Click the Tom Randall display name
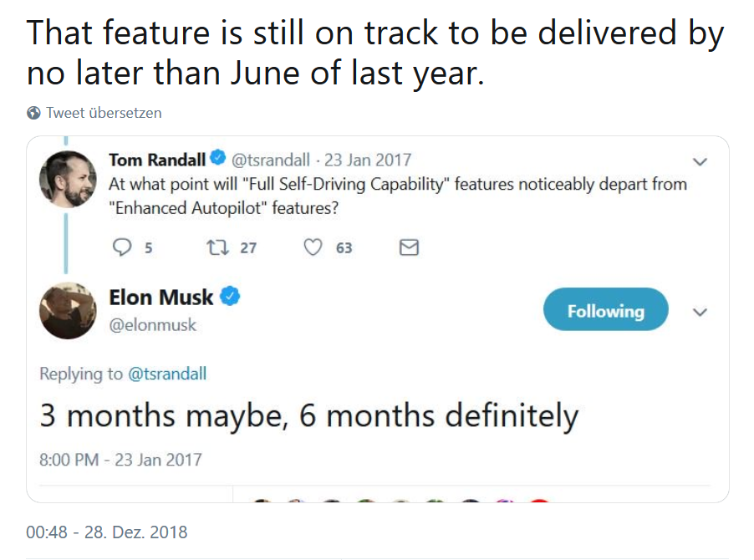 (157, 159)
